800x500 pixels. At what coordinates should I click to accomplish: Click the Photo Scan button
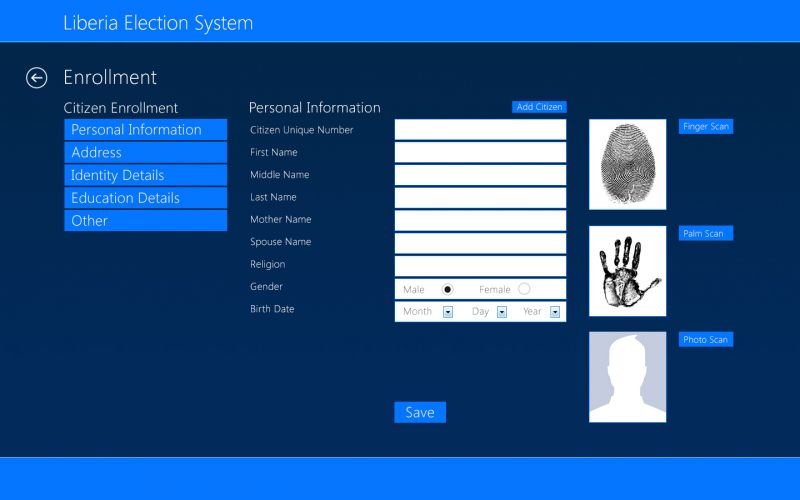[706, 339]
